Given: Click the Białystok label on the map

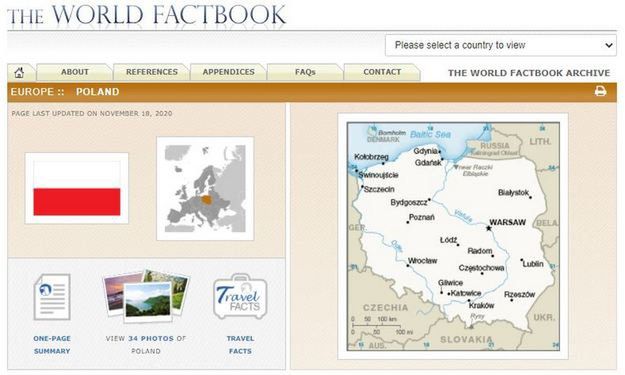Looking at the screenshot, I should (x=513, y=192).
